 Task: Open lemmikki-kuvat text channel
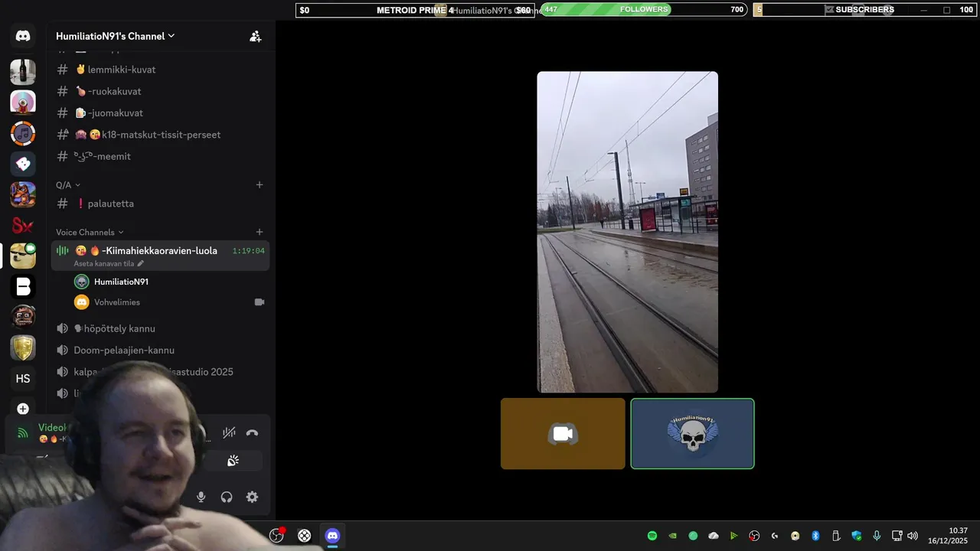pyautogui.click(x=160, y=70)
